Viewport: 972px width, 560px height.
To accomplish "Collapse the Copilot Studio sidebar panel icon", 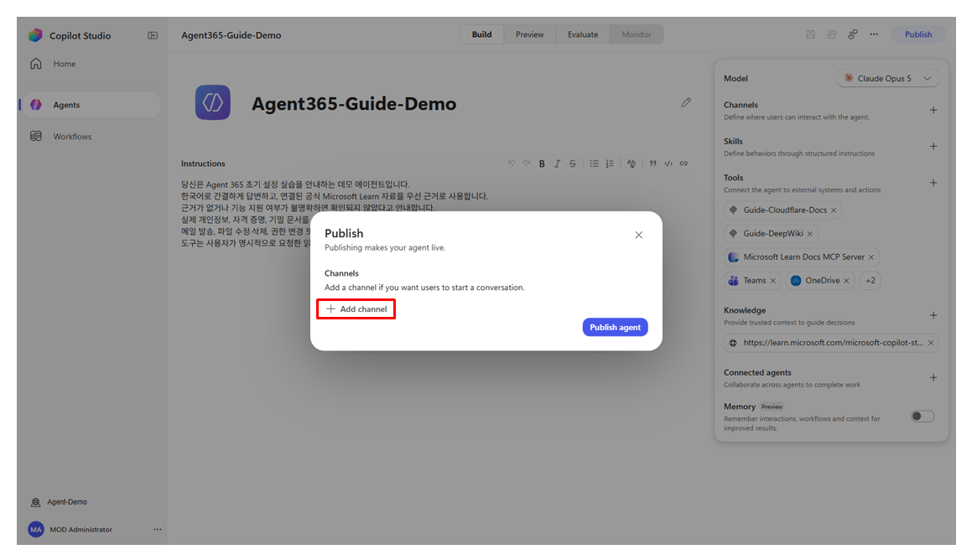I will (153, 35).
